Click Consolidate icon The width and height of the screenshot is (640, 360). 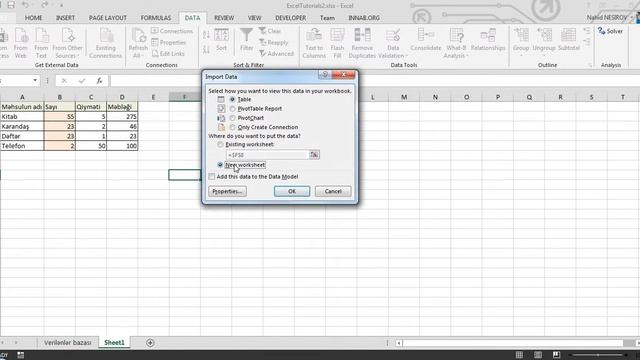tap(426, 40)
